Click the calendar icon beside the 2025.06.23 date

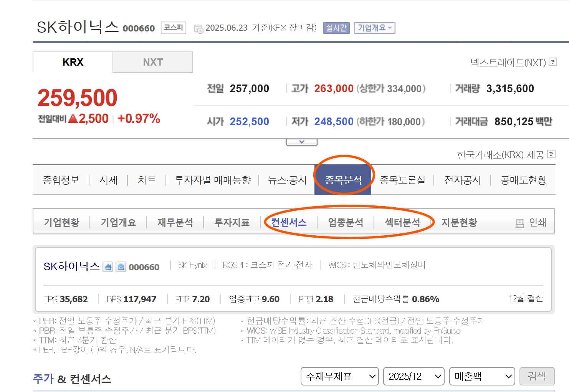pos(198,29)
